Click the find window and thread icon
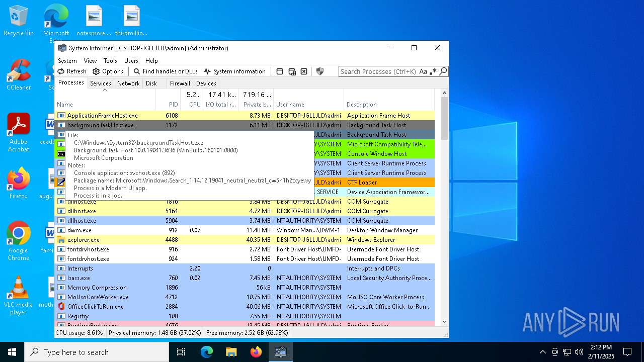This screenshot has height=362, width=644. click(x=292, y=71)
